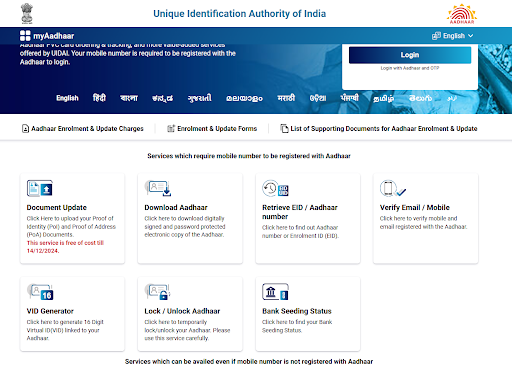
Task: Switch language to Punjabi (ਪੰਜਾਬੀ)
Action: (x=350, y=98)
